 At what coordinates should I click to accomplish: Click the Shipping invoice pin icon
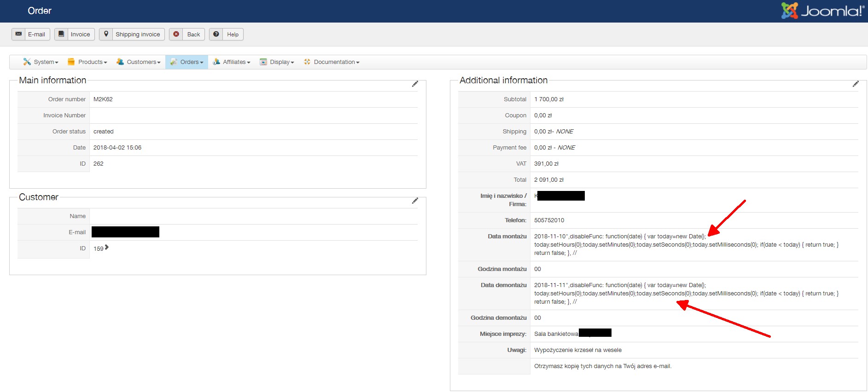coord(106,34)
